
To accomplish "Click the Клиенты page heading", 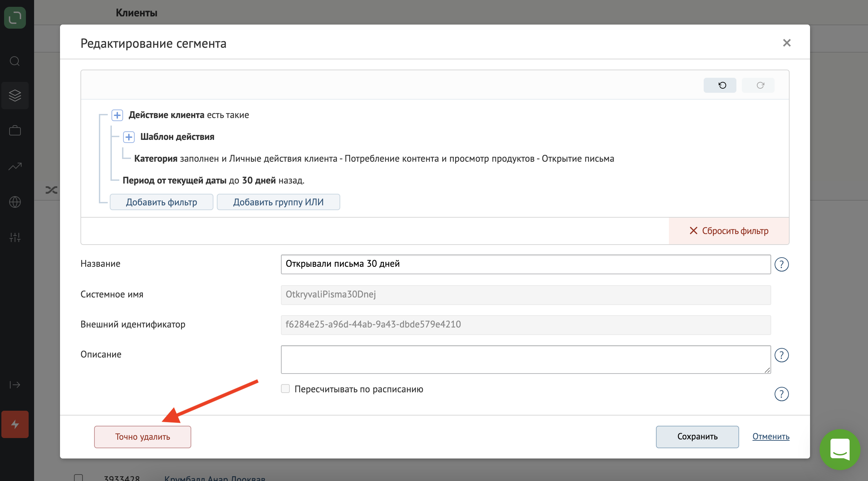I will [x=136, y=13].
